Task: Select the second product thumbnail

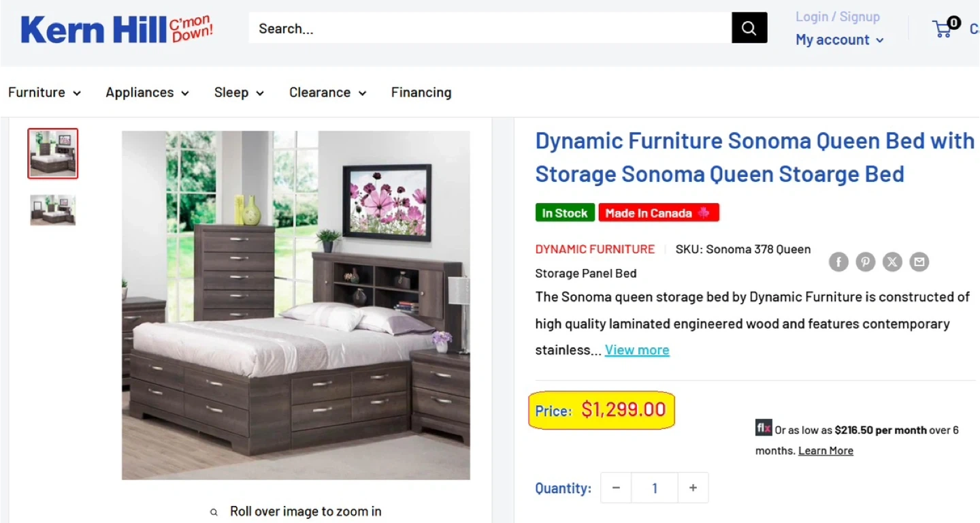Action: point(53,210)
